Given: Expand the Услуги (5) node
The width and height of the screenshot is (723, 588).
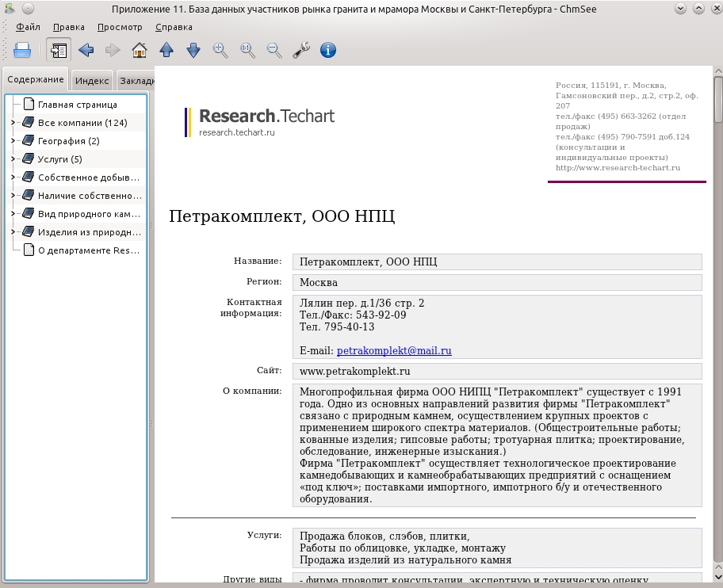Looking at the screenshot, I should point(13,159).
